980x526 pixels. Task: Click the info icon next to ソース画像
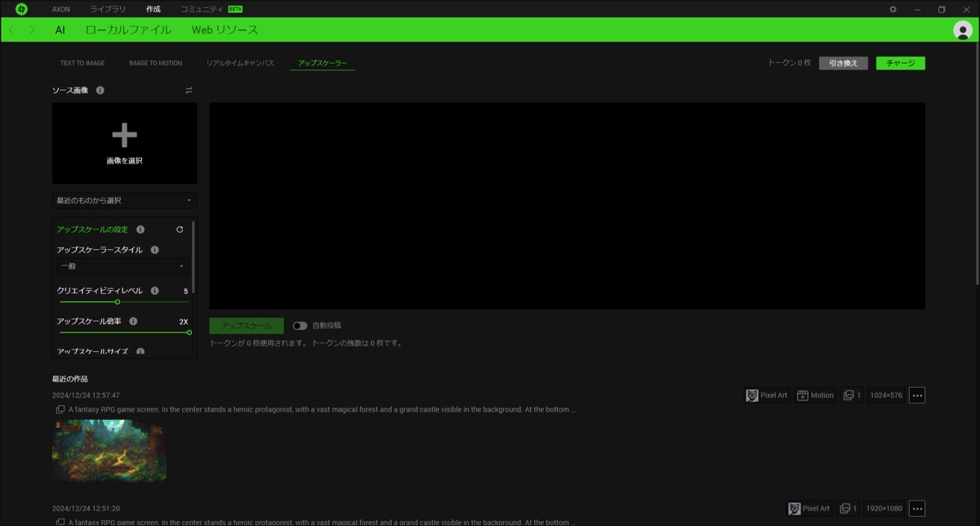pyautogui.click(x=100, y=91)
